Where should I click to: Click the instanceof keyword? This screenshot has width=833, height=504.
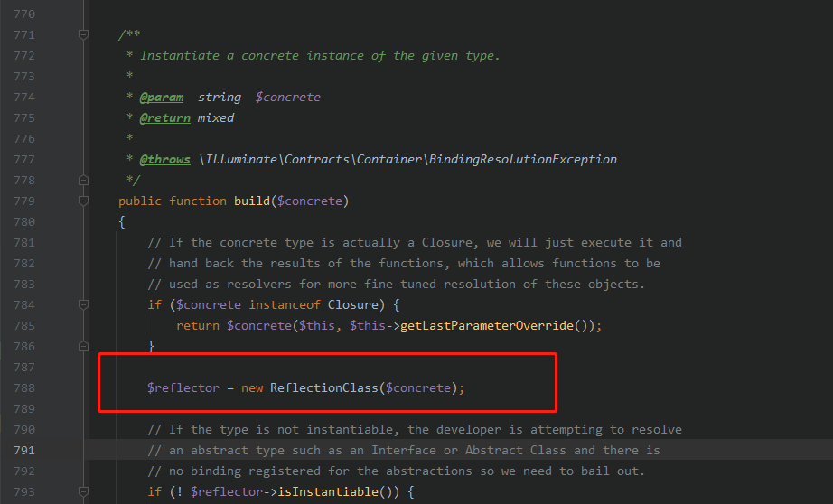coord(285,305)
